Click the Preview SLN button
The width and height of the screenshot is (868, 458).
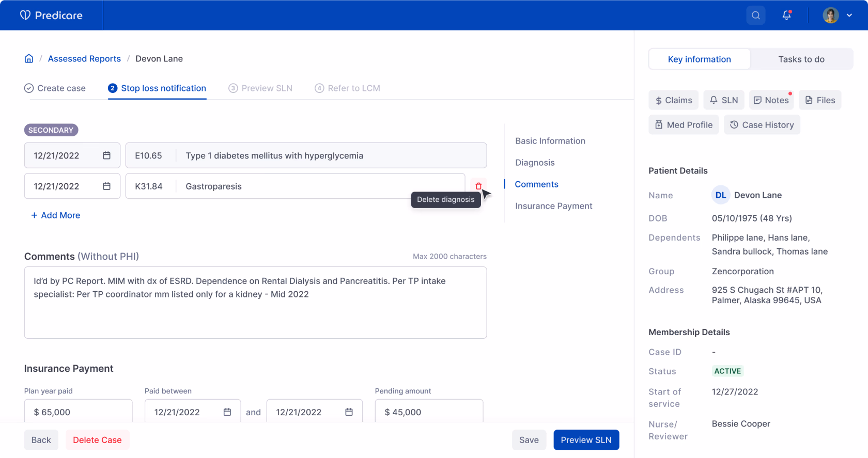586,440
